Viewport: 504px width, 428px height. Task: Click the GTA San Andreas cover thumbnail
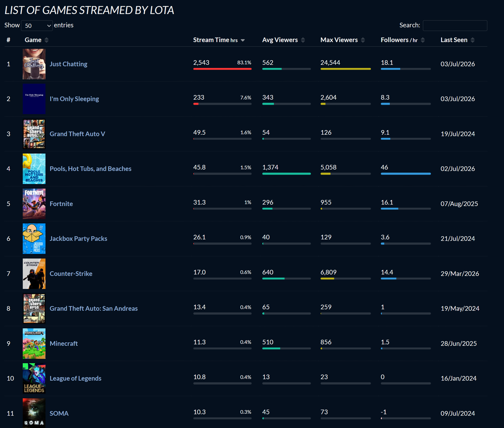[x=34, y=309]
